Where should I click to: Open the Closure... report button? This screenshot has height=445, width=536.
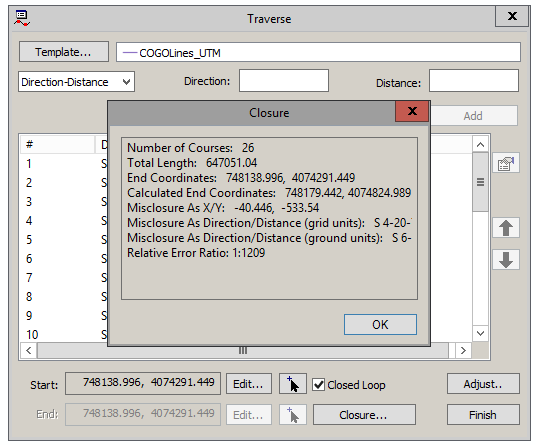[364, 415]
